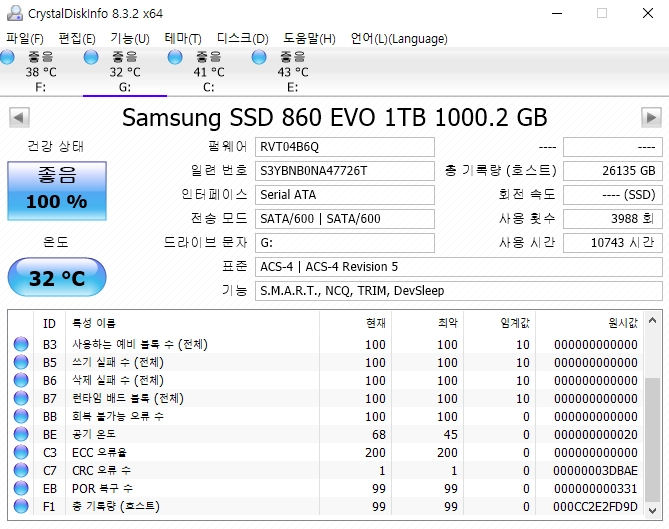Click status orb of F1 attribute row
Screen dimensions: 669x529
tap(21, 506)
